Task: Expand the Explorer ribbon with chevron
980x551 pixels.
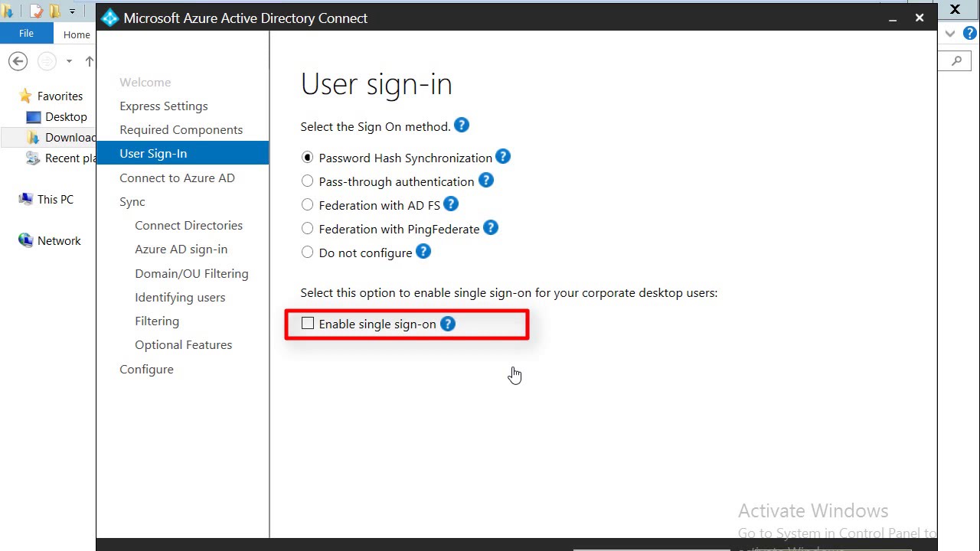Action: click(x=950, y=34)
